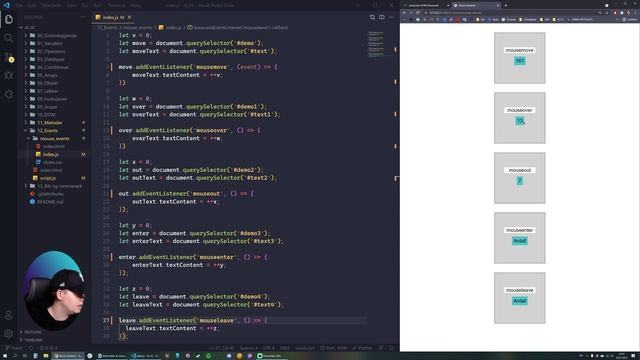
Task: Click the JavaScript language mode status item
Action: [x=305, y=348]
